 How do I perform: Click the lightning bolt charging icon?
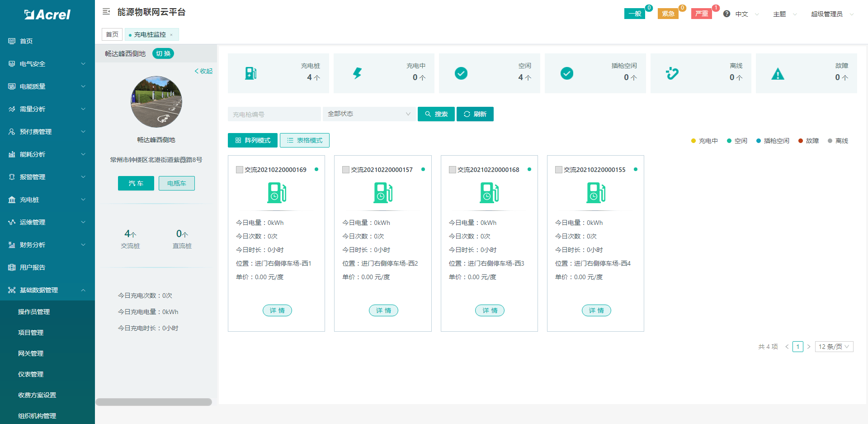(357, 73)
